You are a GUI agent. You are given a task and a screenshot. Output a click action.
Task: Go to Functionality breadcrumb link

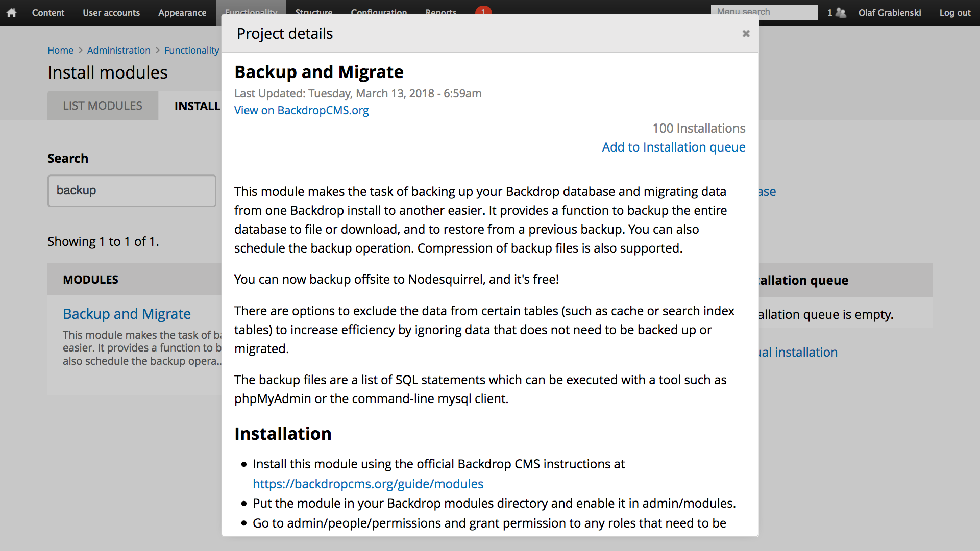191,50
